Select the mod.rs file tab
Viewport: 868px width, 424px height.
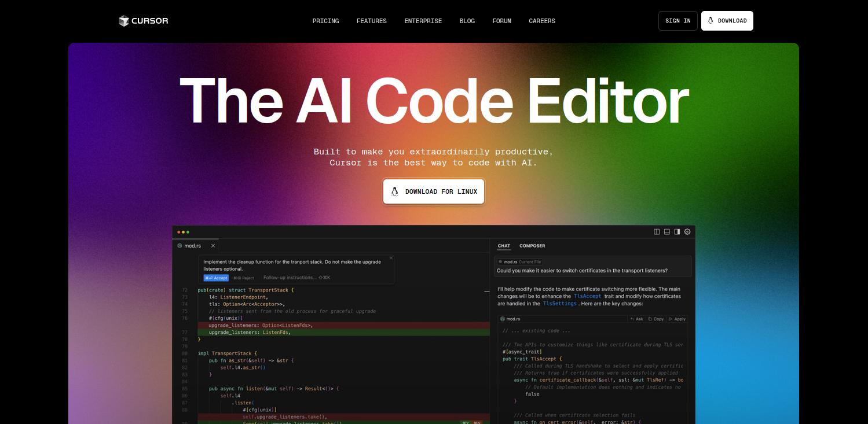(196, 246)
